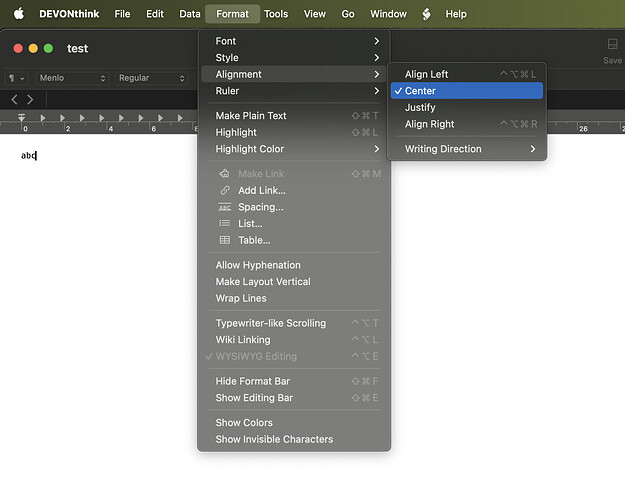The height and width of the screenshot is (500, 625).
Task: Click Add Link menu entry
Action: point(294,191)
